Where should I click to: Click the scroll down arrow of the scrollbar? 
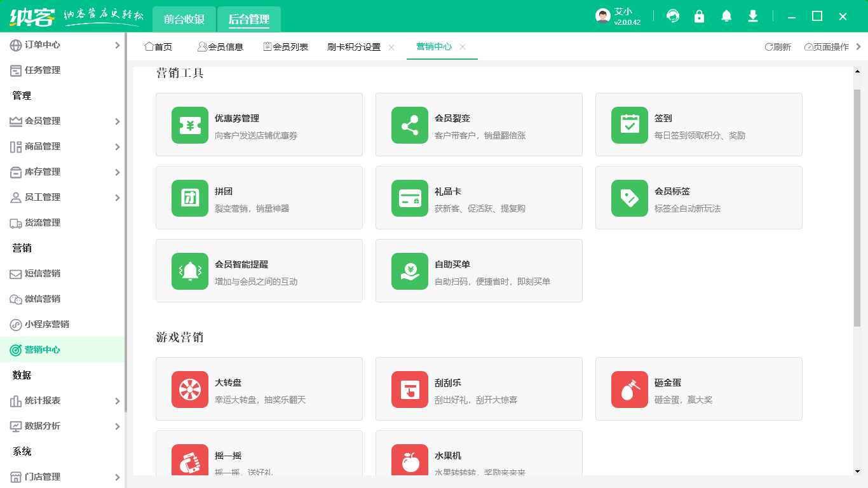pyautogui.click(x=857, y=471)
